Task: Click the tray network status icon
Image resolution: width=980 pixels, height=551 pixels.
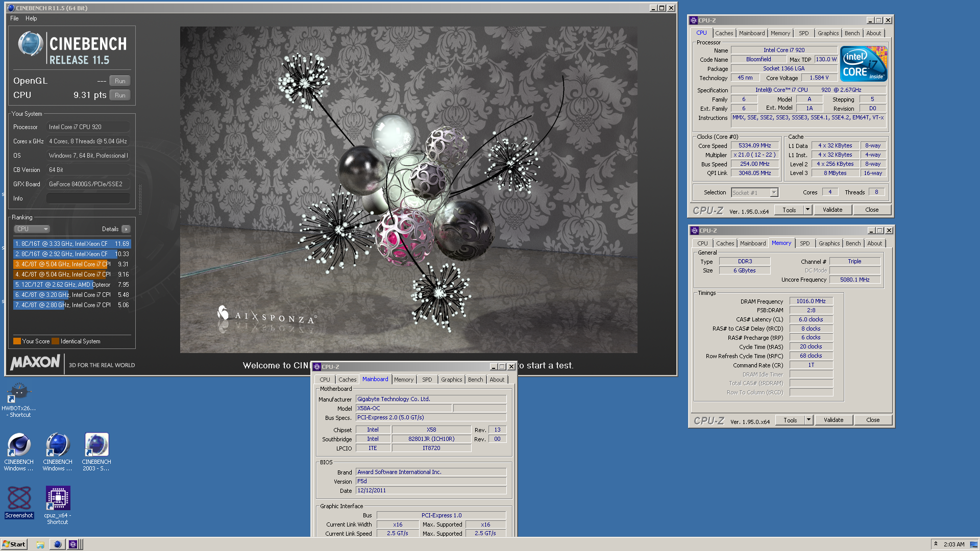Action: pos(973,544)
